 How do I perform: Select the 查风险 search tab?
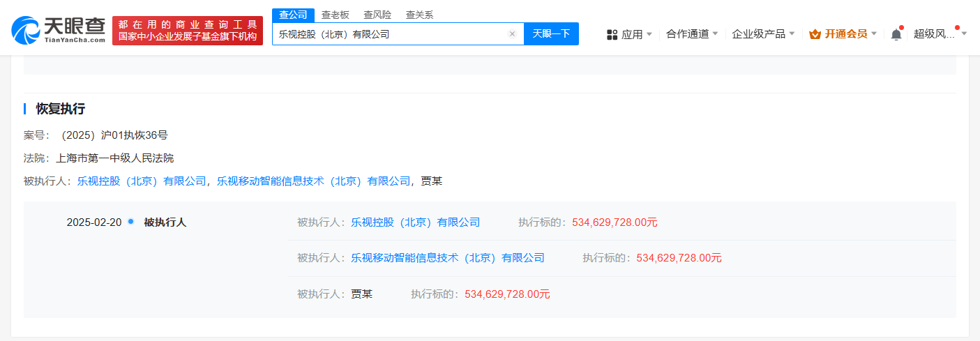click(x=377, y=15)
